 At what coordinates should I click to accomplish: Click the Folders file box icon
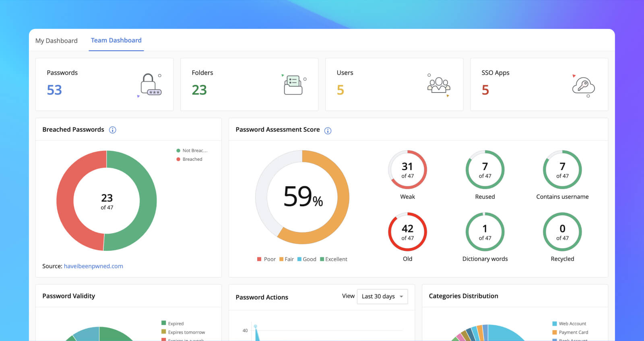(x=293, y=85)
